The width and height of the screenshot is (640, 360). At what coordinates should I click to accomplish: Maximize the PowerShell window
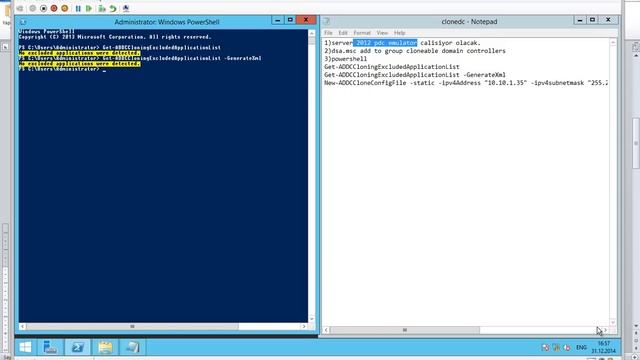pyautogui.click(x=290, y=20)
